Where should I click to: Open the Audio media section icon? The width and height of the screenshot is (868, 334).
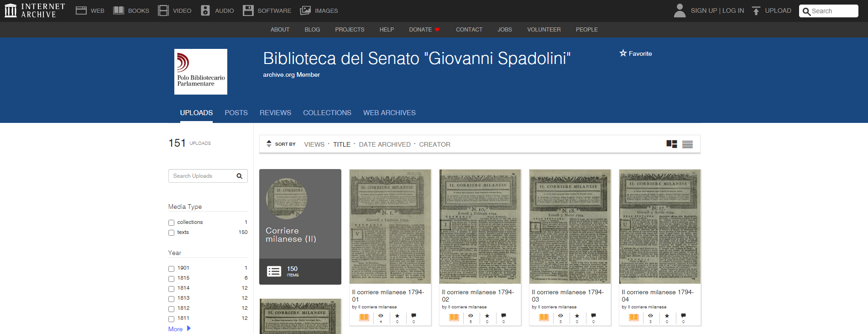(x=205, y=11)
